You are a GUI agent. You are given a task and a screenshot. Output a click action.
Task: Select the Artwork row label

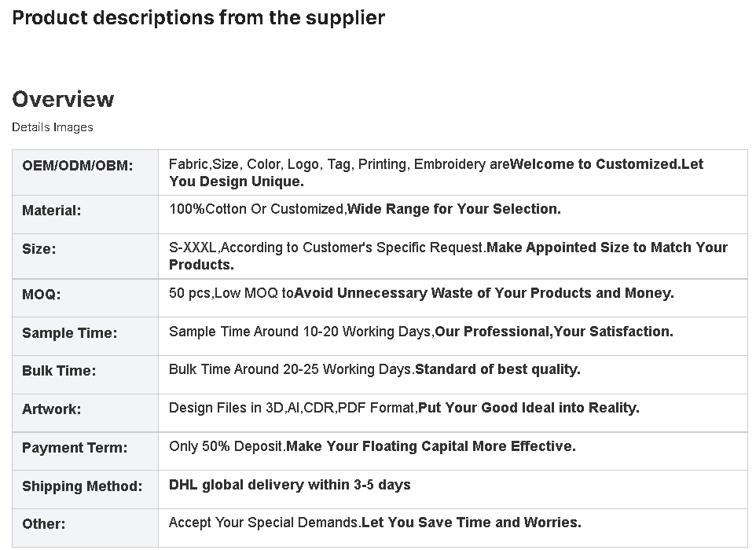pyautogui.click(x=52, y=409)
